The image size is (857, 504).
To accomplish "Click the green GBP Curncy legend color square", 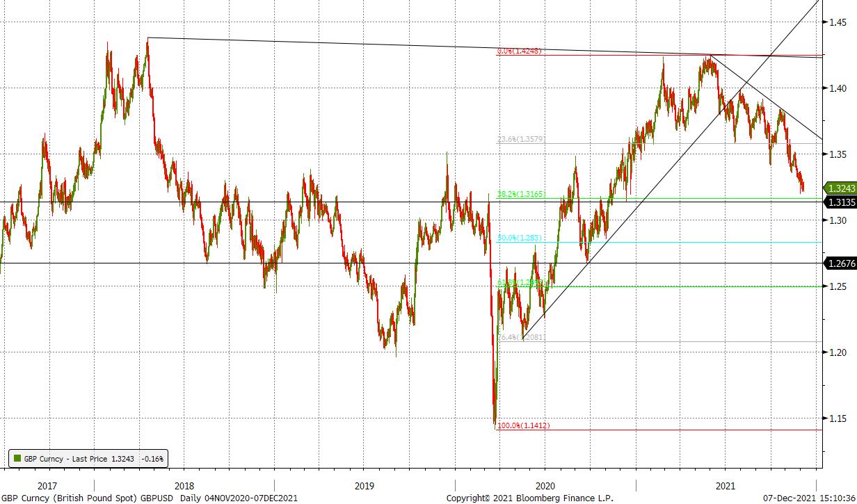I will click(17, 459).
